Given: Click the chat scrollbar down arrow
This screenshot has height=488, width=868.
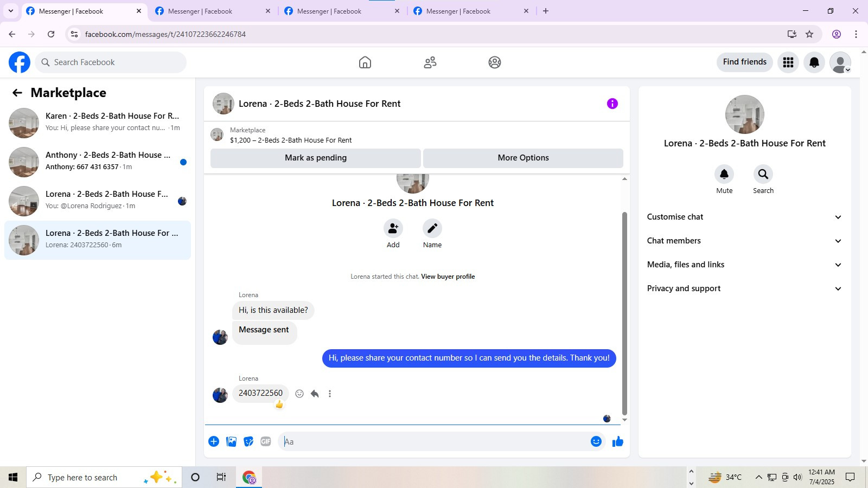Looking at the screenshot, I should (x=624, y=420).
